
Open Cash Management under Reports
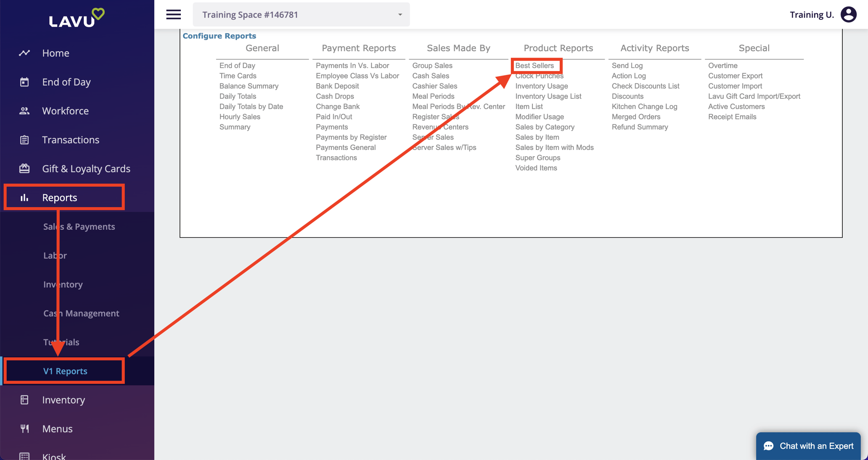point(81,313)
